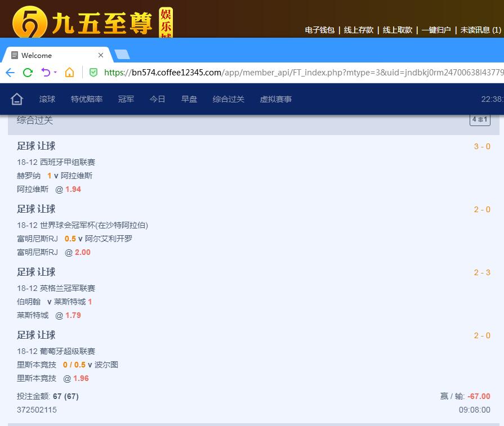Click the purple undo/restore icon

coord(45,73)
